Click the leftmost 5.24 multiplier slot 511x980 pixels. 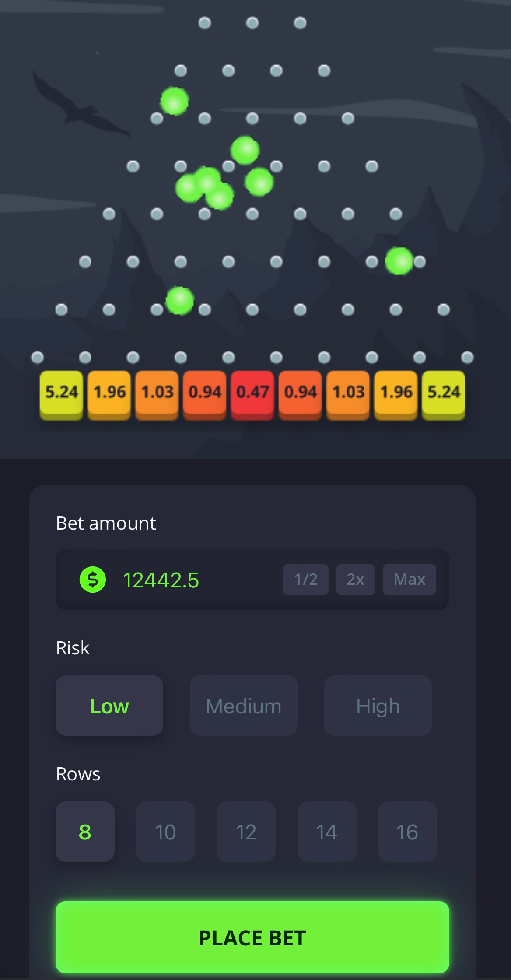coord(60,393)
